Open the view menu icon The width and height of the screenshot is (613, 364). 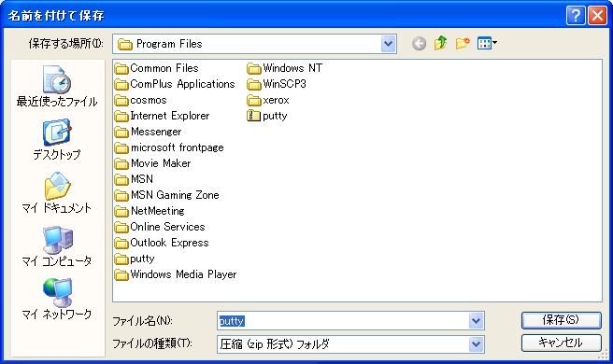[x=487, y=43]
